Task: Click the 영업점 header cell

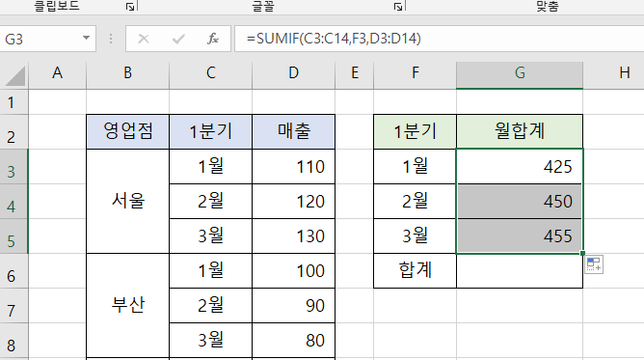Action: point(127,132)
